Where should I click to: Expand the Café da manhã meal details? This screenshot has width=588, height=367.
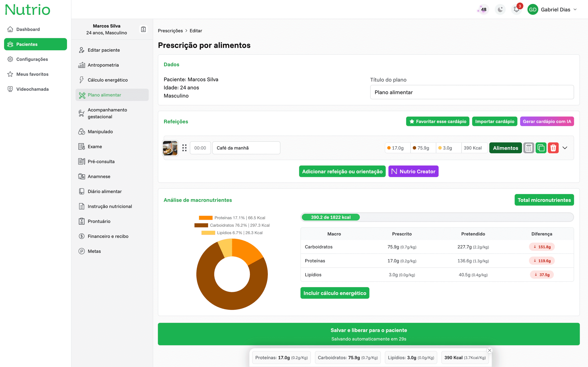565,148
